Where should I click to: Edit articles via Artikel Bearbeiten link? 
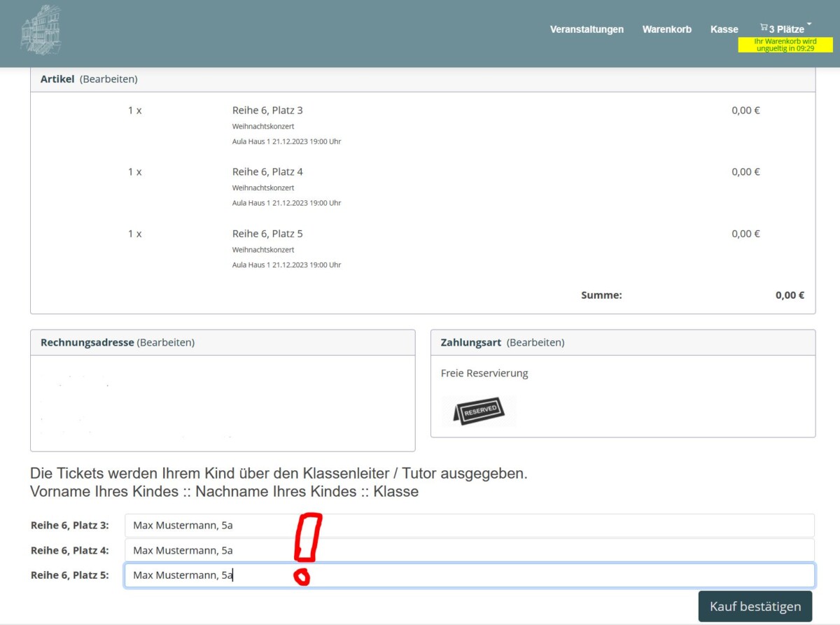[x=108, y=79]
